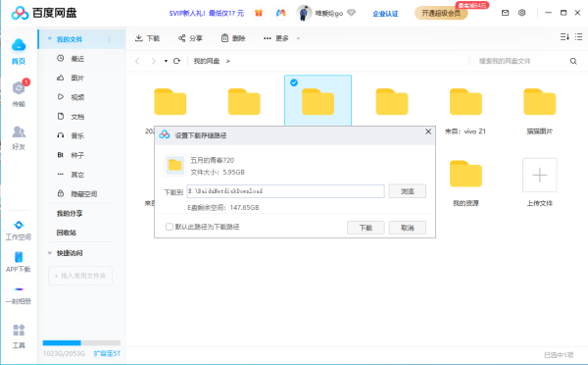Open the 一刻相册 album icon

pyautogui.click(x=19, y=289)
